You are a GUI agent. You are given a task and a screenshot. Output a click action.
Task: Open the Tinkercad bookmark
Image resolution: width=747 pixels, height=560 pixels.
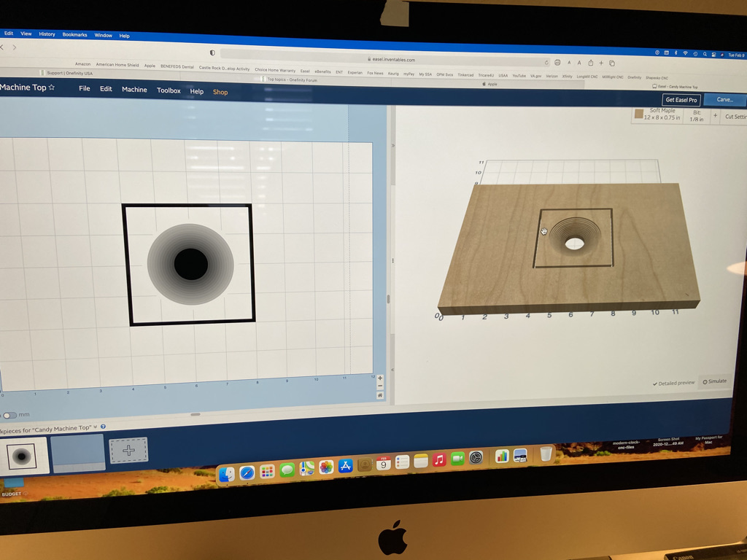[x=465, y=75]
